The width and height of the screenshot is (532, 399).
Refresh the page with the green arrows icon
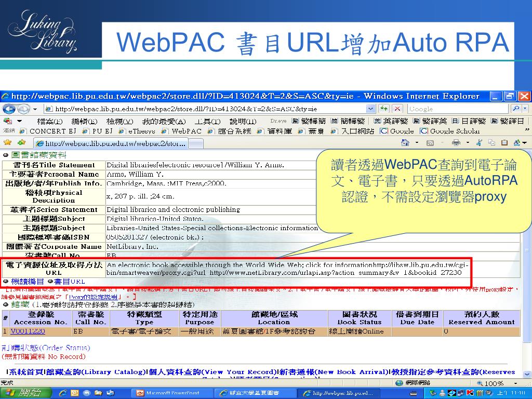click(x=384, y=109)
